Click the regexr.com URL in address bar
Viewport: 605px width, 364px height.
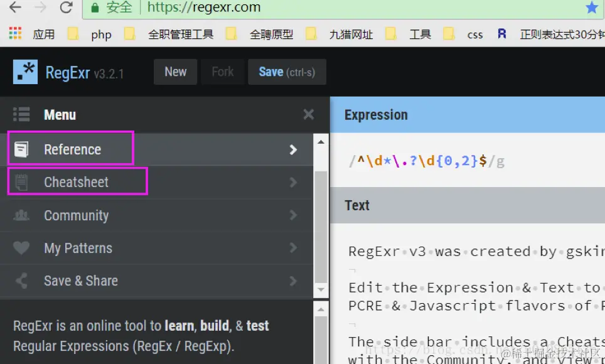[204, 8]
